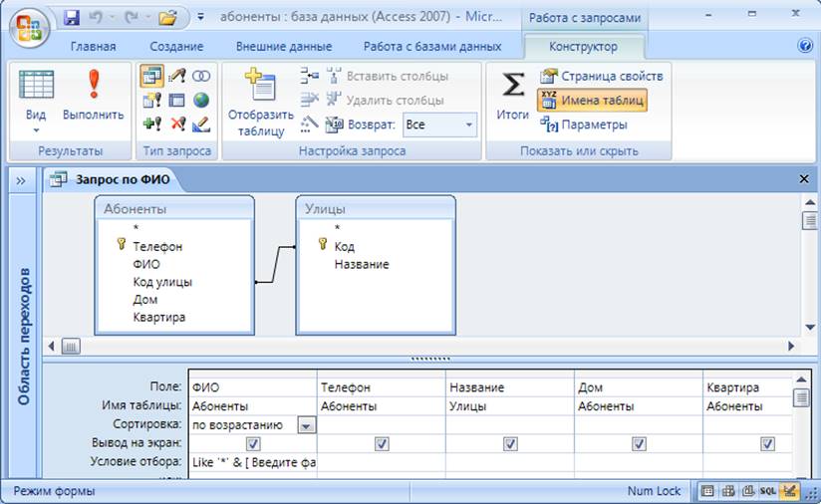Image resolution: width=821 pixels, height=504 pixels.
Task: Click the criteria cell for ФИО
Action: click(x=253, y=462)
